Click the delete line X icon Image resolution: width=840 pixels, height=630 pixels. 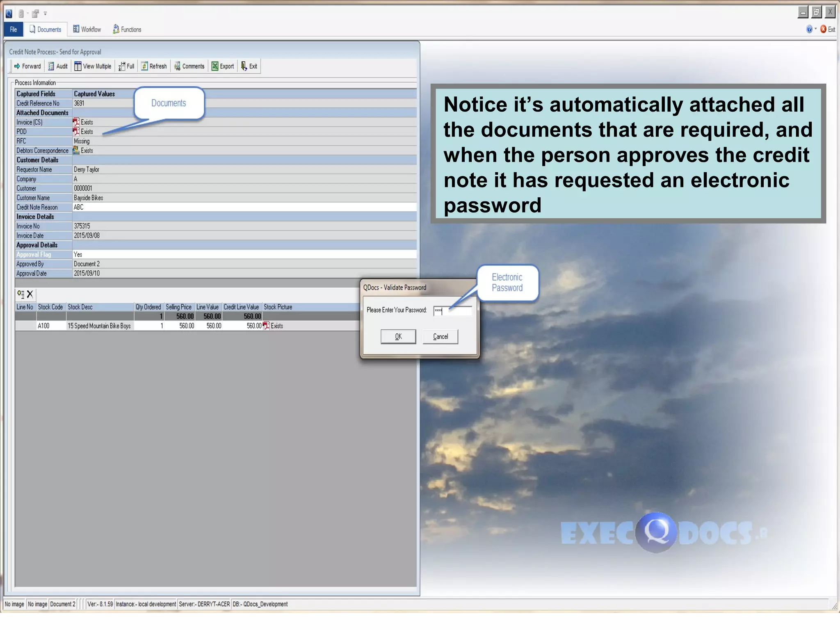(30, 294)
